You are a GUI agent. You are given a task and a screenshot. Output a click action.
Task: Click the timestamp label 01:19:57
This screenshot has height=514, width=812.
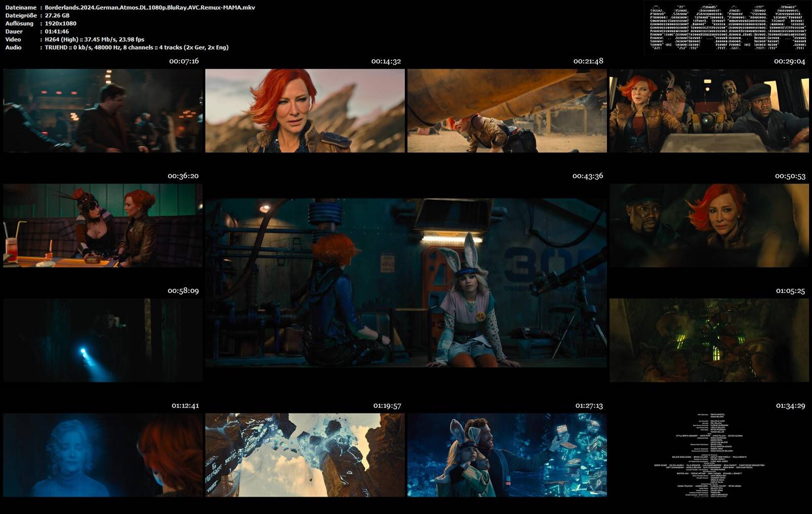387,406
